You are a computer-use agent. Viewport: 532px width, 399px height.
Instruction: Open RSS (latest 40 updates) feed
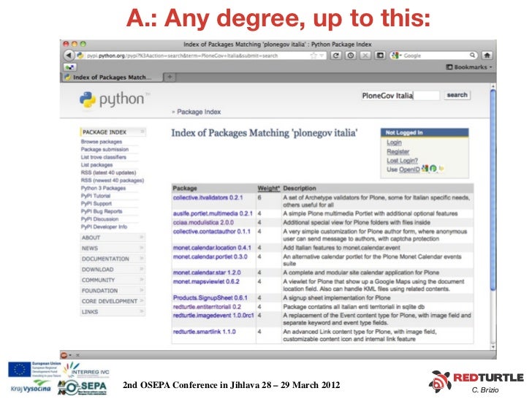click(x=108, y=172)
